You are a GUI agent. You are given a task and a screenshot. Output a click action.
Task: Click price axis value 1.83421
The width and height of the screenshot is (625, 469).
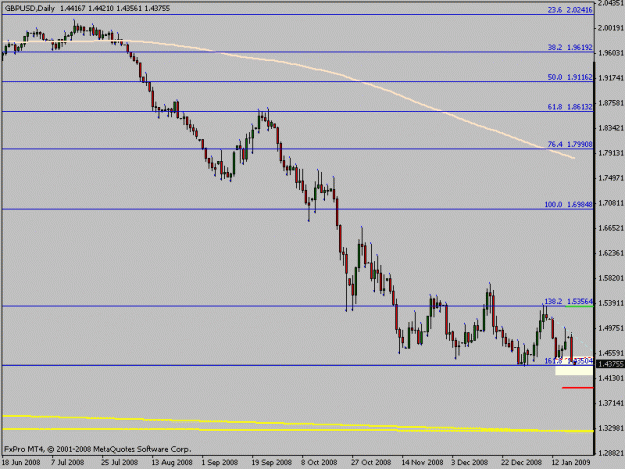click(611, 128)
